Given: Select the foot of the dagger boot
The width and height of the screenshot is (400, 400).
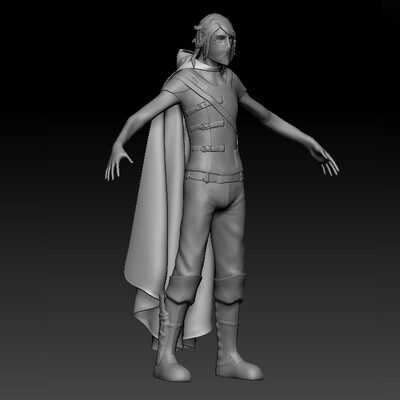Looking at the screenshot, I should pos(171,370).
